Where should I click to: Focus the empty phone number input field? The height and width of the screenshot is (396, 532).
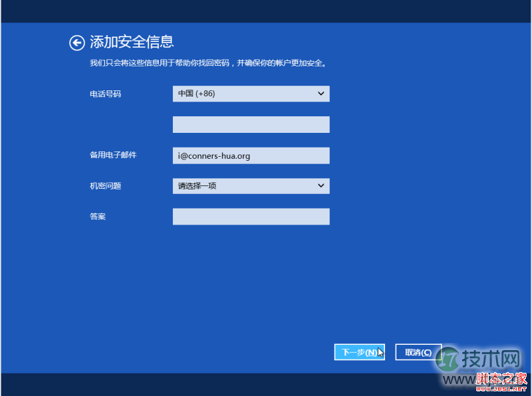(251, 124)
